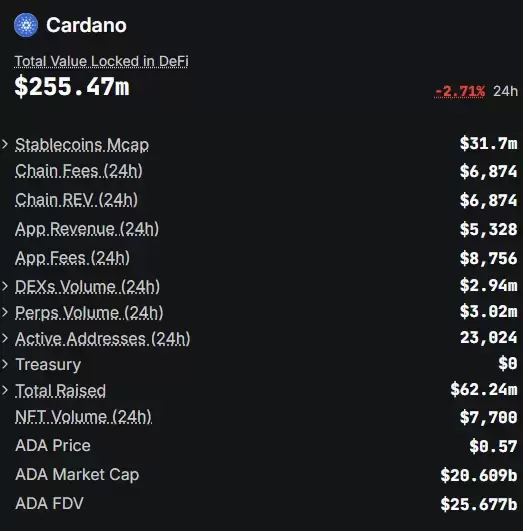Click the App Fees (24h) label
Image resolution: width=523 pixels, height=531 pixels.
click(72, 258)
